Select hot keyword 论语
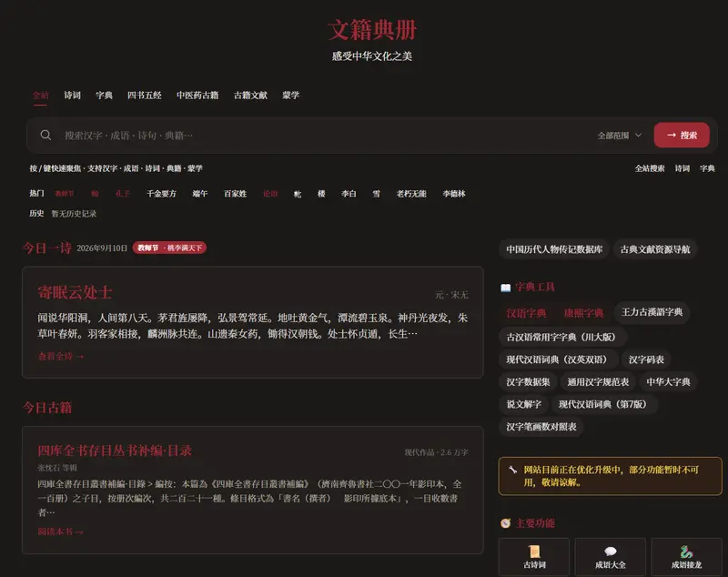Viewport: 728px width, 577px height. pyautogui.click(x=270, y=194)
